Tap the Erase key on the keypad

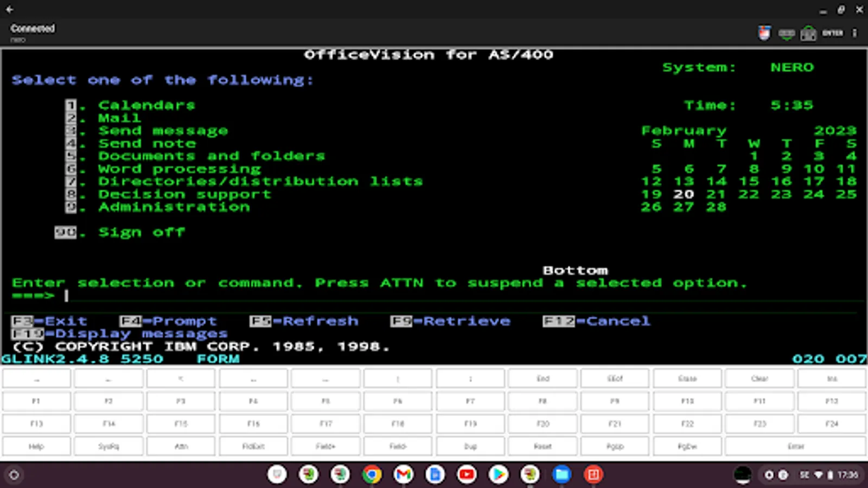[x=687, y=378]
